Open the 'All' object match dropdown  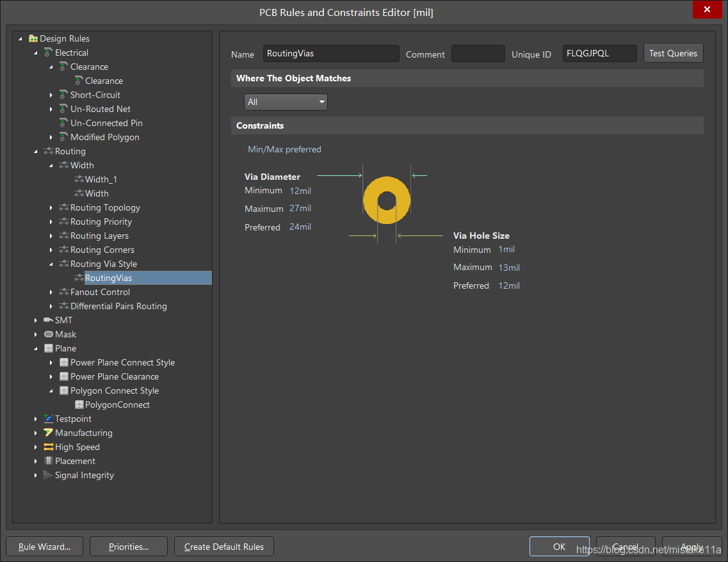[x=286, y=102]
